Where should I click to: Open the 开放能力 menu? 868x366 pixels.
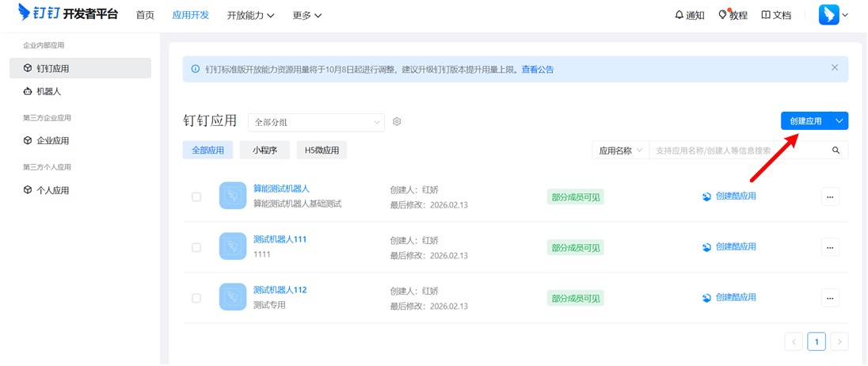[250, 15]
